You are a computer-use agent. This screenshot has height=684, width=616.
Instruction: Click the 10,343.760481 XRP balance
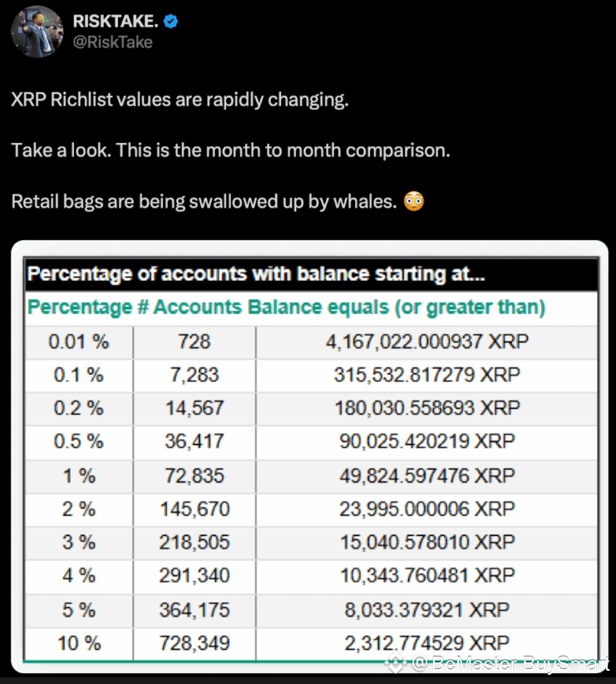[427, 576]
